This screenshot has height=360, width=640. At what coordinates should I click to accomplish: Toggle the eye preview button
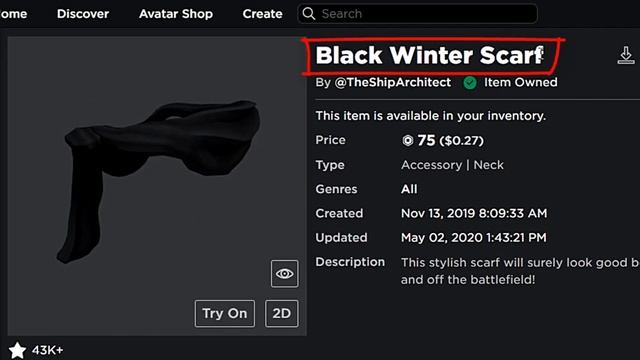[284, 273]
